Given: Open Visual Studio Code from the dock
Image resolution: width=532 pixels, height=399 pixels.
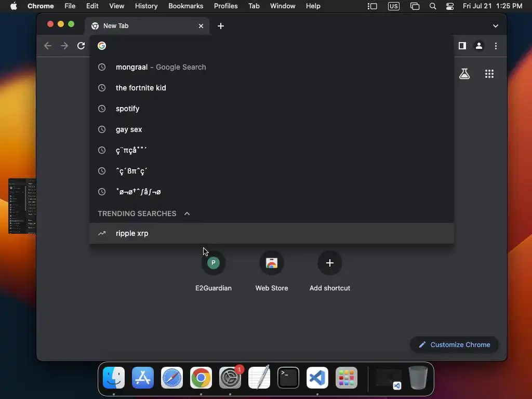Looking at the screenshot, I should pos(317,378).
